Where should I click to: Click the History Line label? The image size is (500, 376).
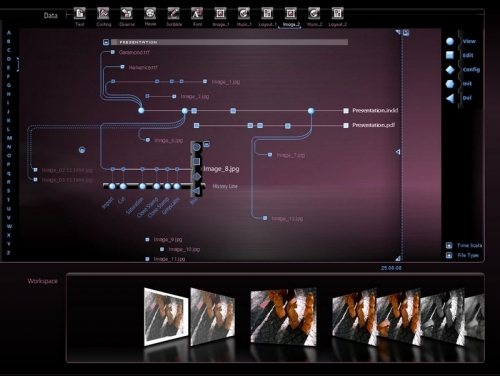[x=225, y=186]
